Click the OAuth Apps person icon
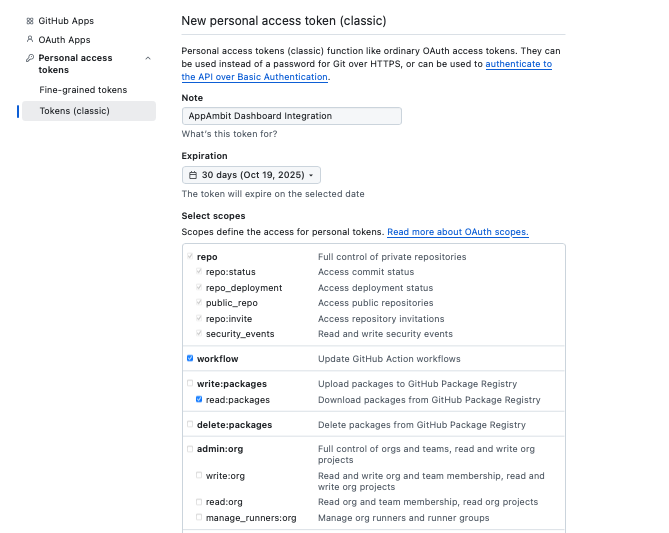 [x=30, y=40]
